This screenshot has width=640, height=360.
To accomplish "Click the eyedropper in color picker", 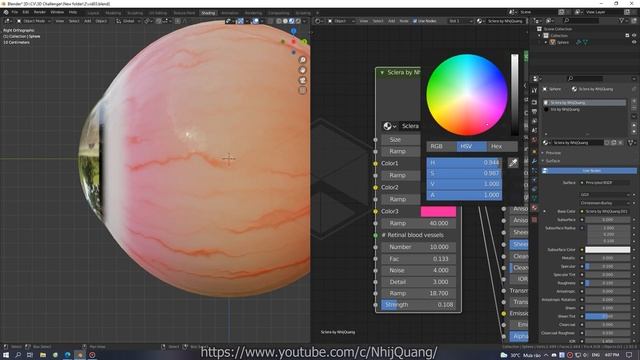I will click(513, 163).
